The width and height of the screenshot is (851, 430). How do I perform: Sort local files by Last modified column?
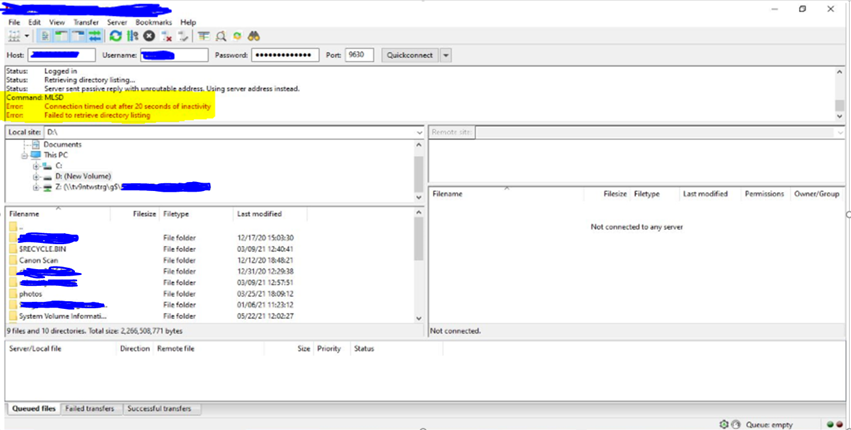tap(258, 214)
